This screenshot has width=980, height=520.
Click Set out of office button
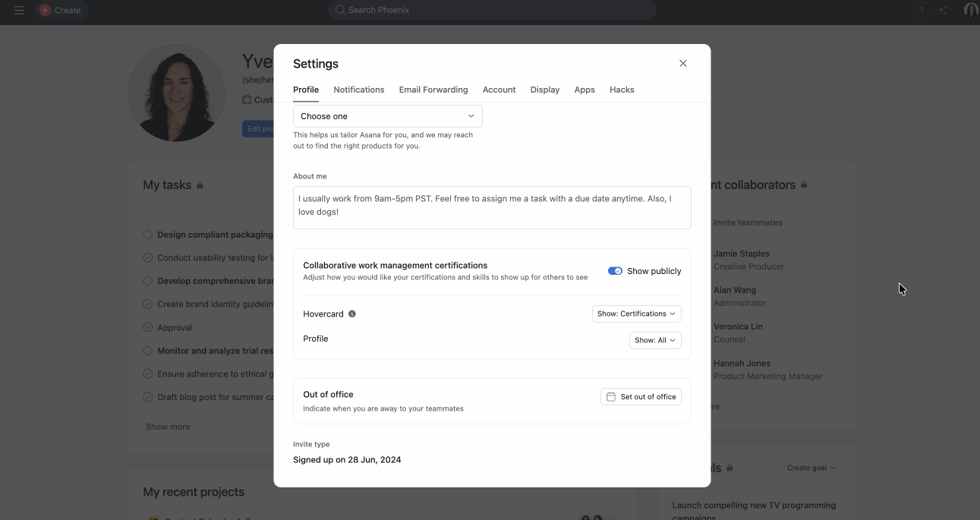coord(641,397)
